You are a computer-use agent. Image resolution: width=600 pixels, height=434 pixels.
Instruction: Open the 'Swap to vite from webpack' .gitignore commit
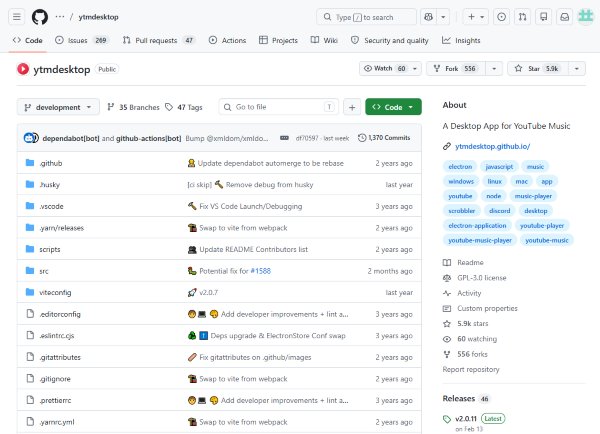(243, 379)
